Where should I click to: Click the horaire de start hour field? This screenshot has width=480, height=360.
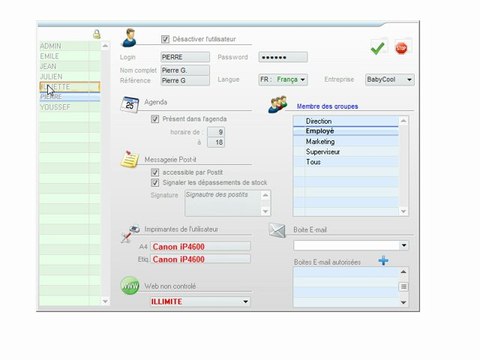click(216, 132)
